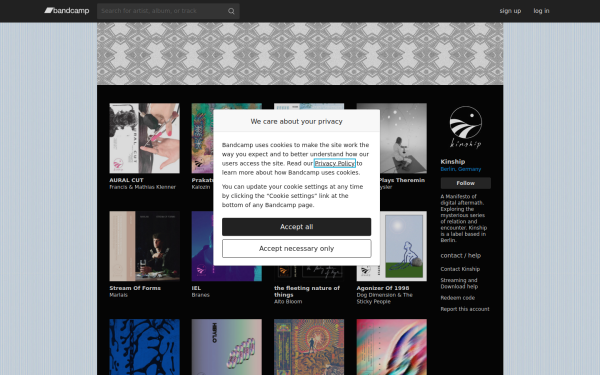Screen dimensions: 600x375
Task: Open the Plays Theremin album cover
Action: tap(403, 138)
